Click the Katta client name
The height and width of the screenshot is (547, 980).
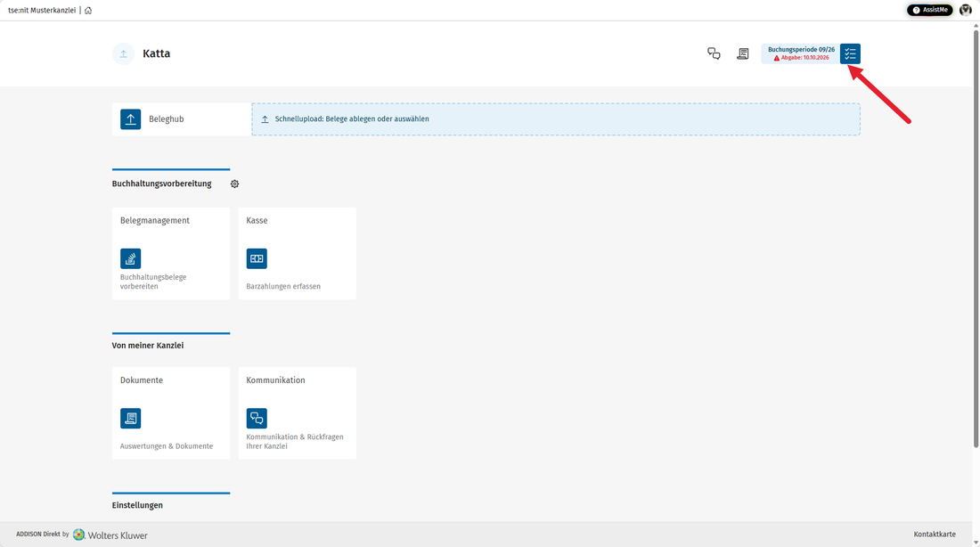(156, 53)
